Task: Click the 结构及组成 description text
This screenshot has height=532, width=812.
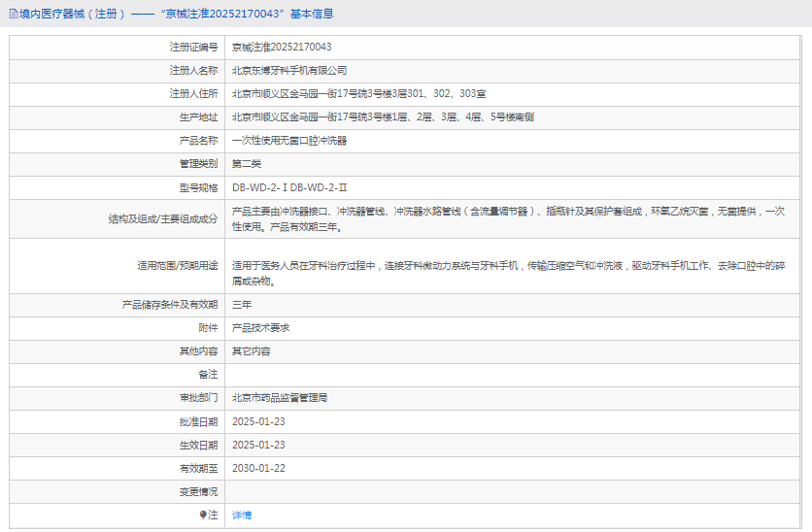Action: click(x=507, y=218)
